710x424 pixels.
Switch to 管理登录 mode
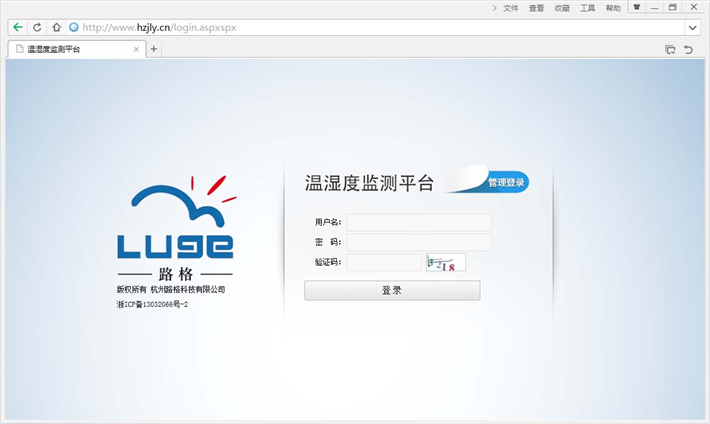point(506,182)
